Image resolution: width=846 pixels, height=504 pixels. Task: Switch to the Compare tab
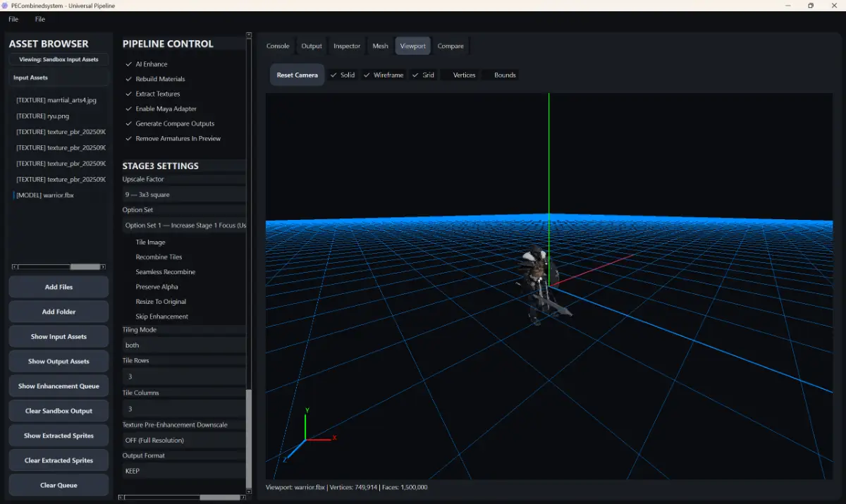[x=450, y=46]
